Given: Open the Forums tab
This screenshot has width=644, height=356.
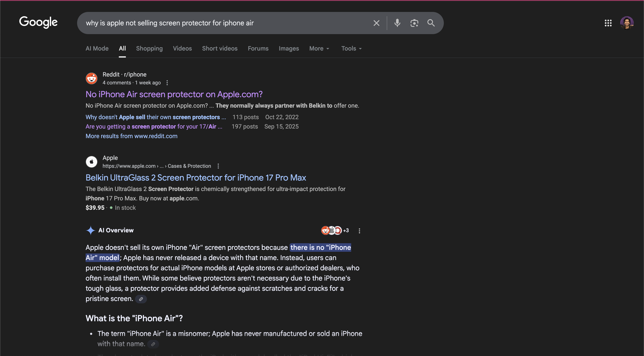Looking at the screenshot, I should pos(258,49).
